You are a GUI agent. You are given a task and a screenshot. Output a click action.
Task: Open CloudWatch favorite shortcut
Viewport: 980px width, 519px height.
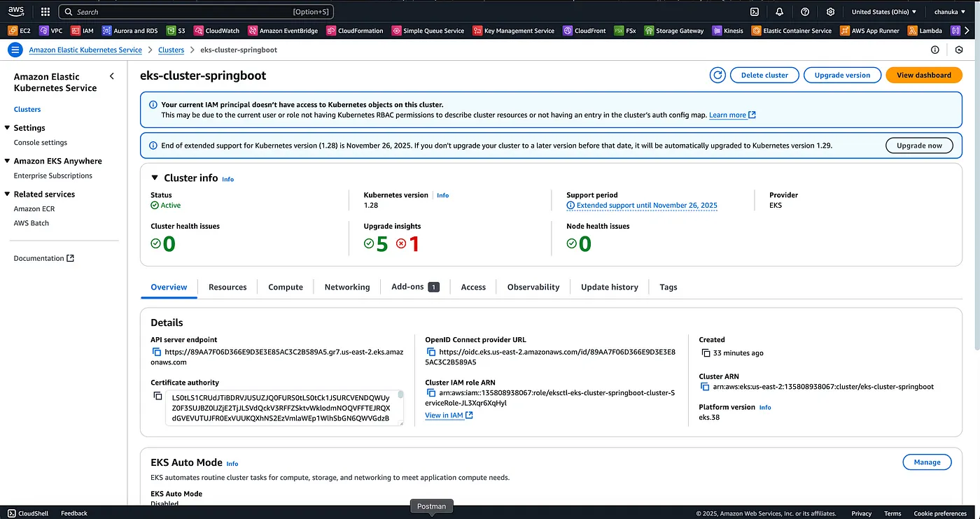[x=216, y=31]
